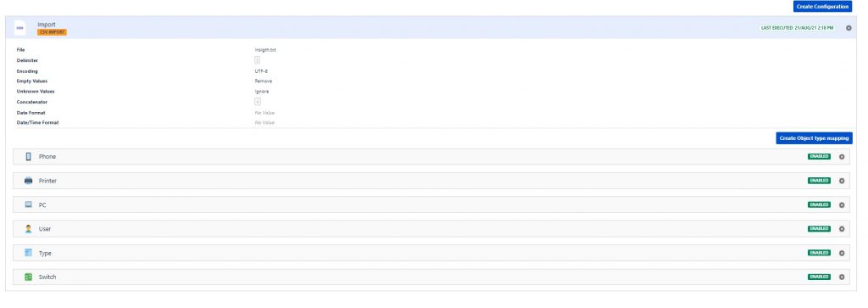The image size is (868, 308).
Task: Toggle the ENABLED badge on Phone mapping
Action: (x=819, y=157)
